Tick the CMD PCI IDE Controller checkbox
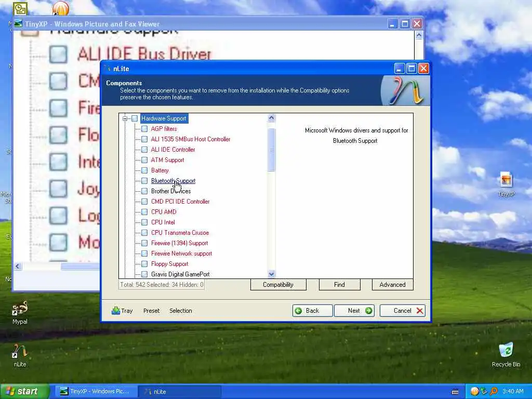The width and height of the screenshot is (532, 399). (x=144, y=202)
